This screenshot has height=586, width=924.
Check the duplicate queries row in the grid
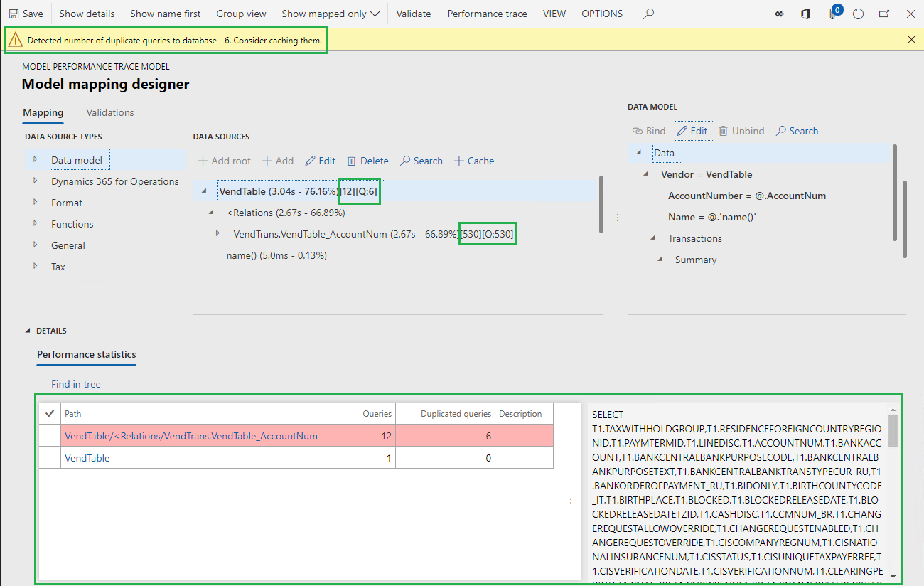tap(48, 435)
